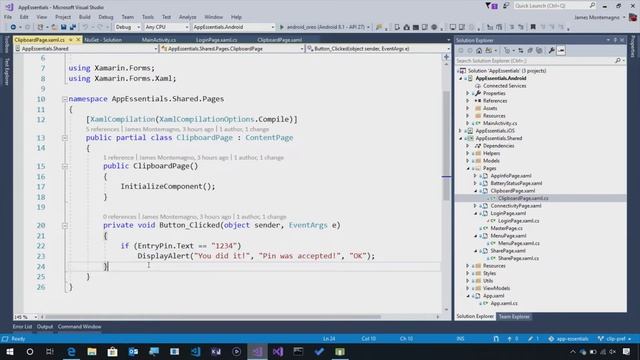640x360 pixels.
Task: Open the File menu
Action: [x=8, y=17]
